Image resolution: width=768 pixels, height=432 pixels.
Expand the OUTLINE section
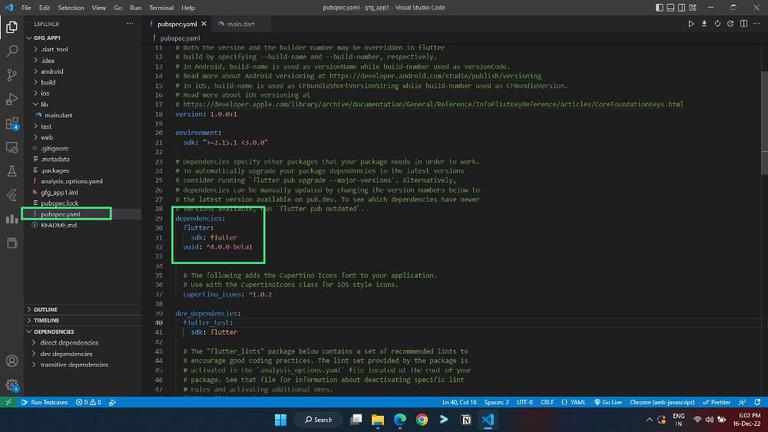[46, 309]
